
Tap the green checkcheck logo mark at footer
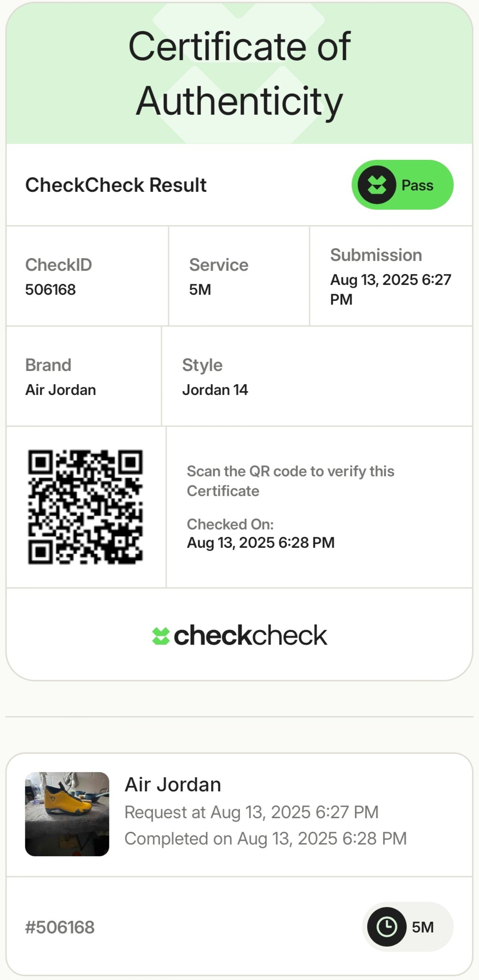coord(161,636)
